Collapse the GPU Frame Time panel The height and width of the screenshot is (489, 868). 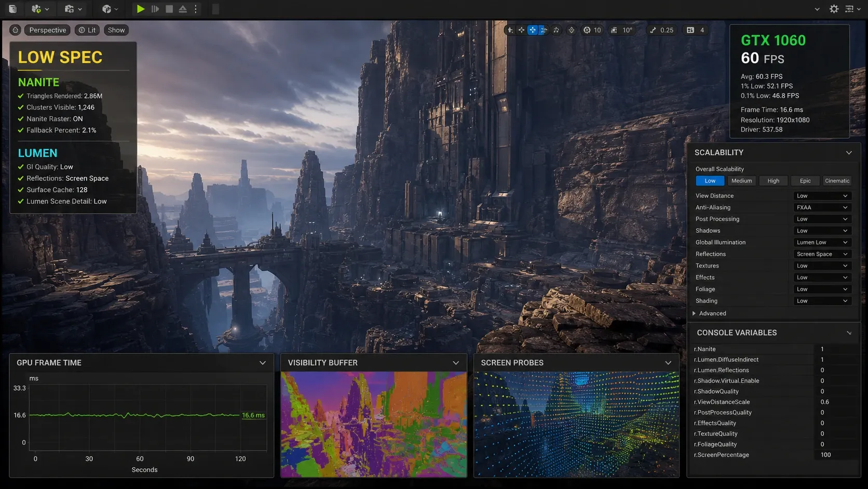pyautogui.click(x=263, y=363)
